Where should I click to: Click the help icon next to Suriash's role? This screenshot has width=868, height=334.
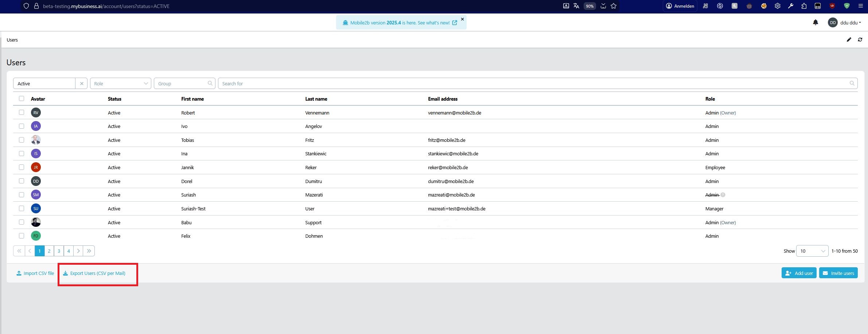[723, 195]
